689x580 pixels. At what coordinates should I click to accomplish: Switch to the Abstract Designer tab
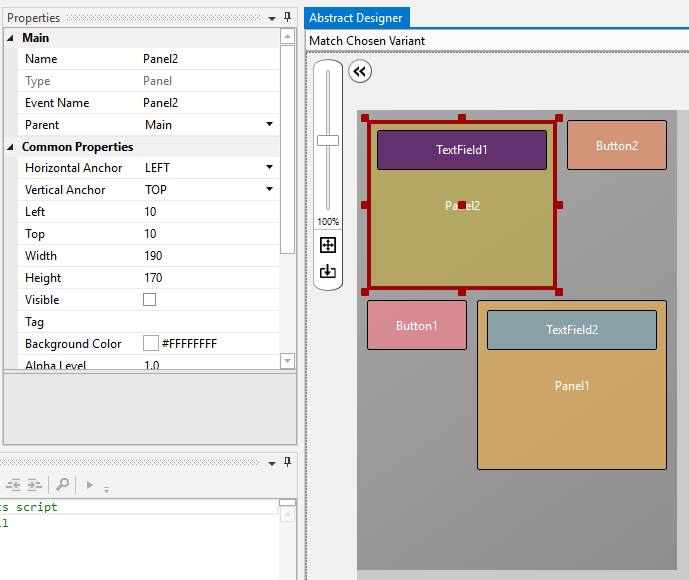pyautogui.click(x=356, y=18)
